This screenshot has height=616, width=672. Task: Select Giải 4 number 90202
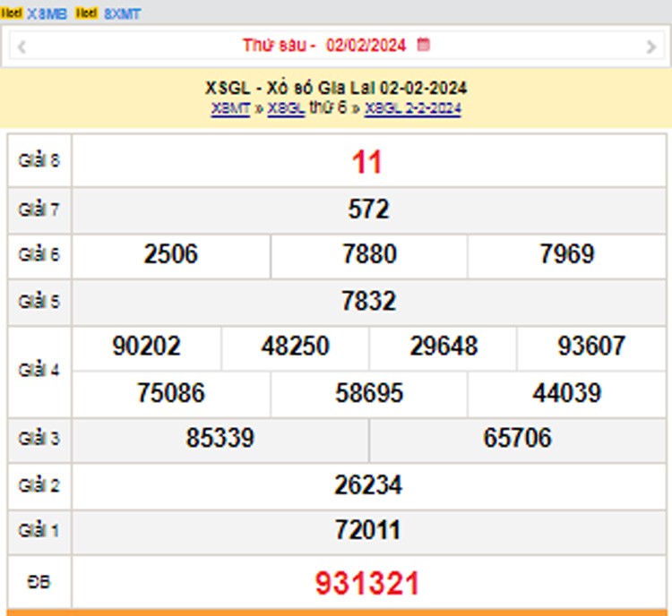click(x=146, y=346)
